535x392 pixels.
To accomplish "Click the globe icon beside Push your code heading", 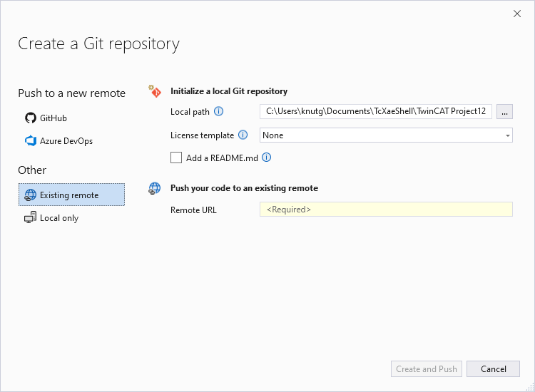I will 155,188.
